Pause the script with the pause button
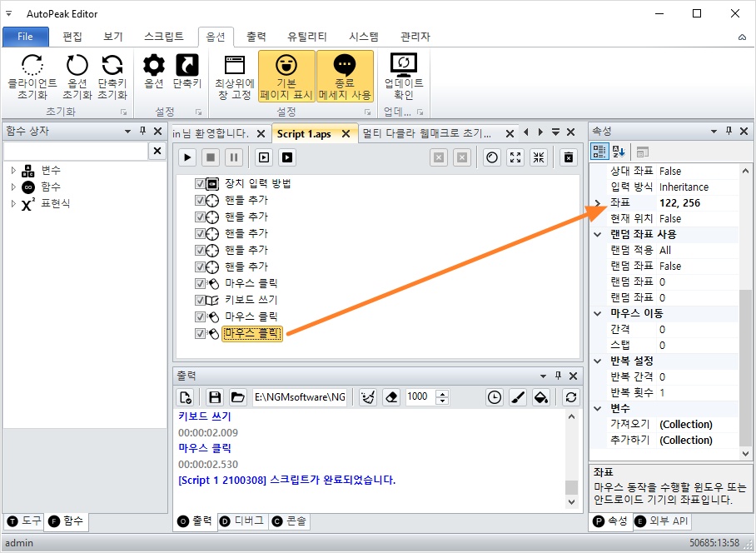 (x=234, y=157)
